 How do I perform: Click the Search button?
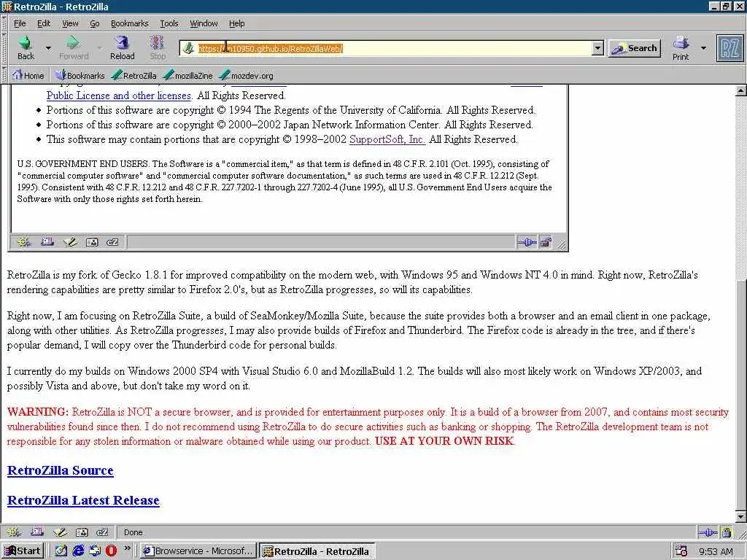635,48
